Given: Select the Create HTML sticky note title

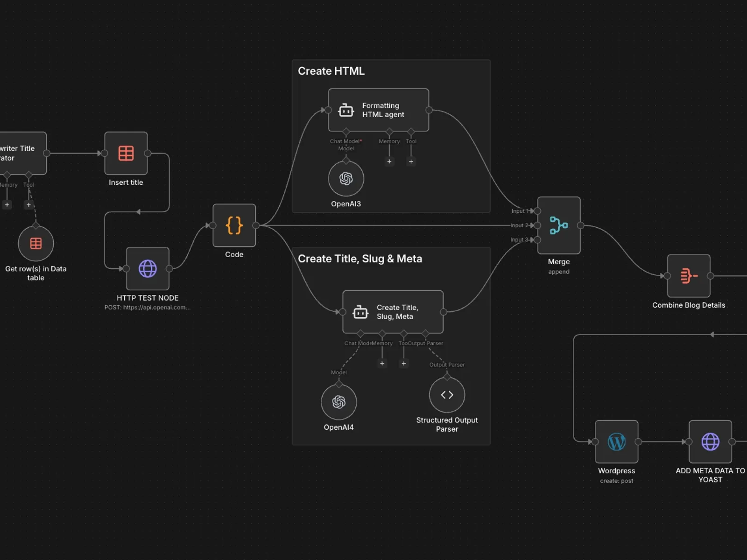Looking at the screenshot, I should [331, 71].
